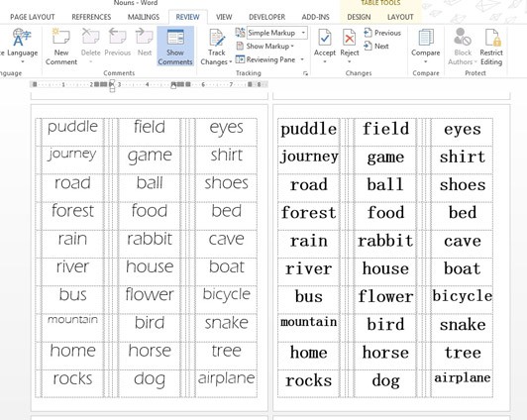Open the Developer tab

point(266,17)
